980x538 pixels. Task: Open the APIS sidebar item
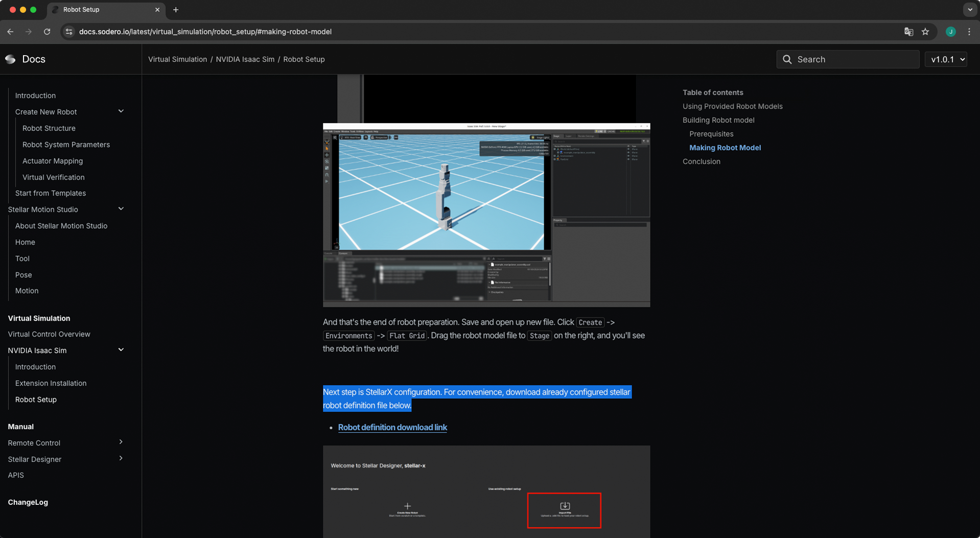pyautogui.click(x=16, y=475)
